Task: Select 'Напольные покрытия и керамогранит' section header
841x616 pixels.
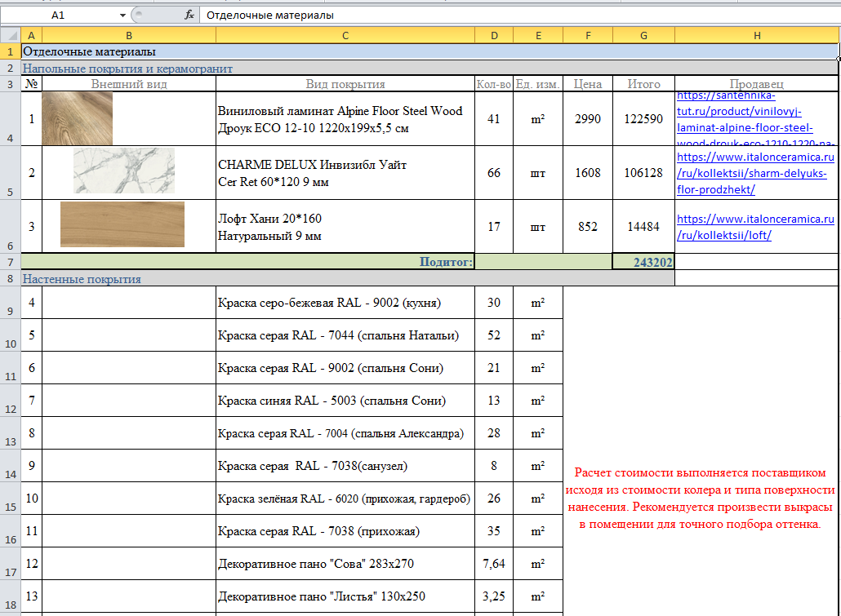Action: tap(429, 68)
